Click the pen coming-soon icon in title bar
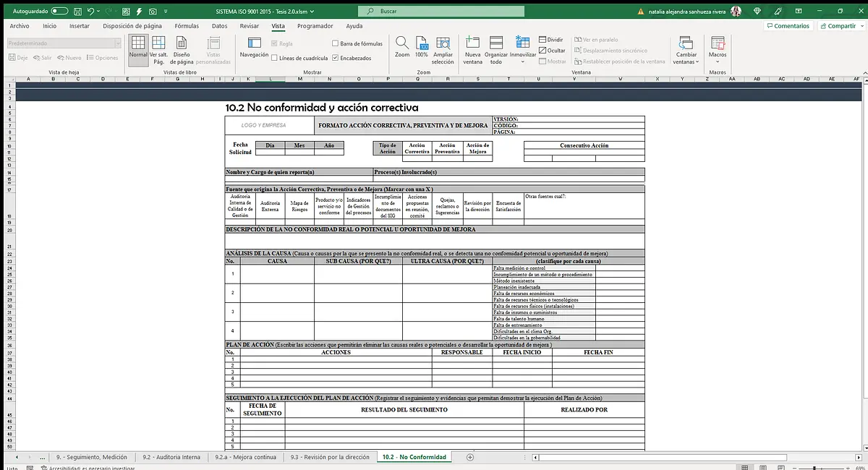868x470 pixels. point(778,12)
